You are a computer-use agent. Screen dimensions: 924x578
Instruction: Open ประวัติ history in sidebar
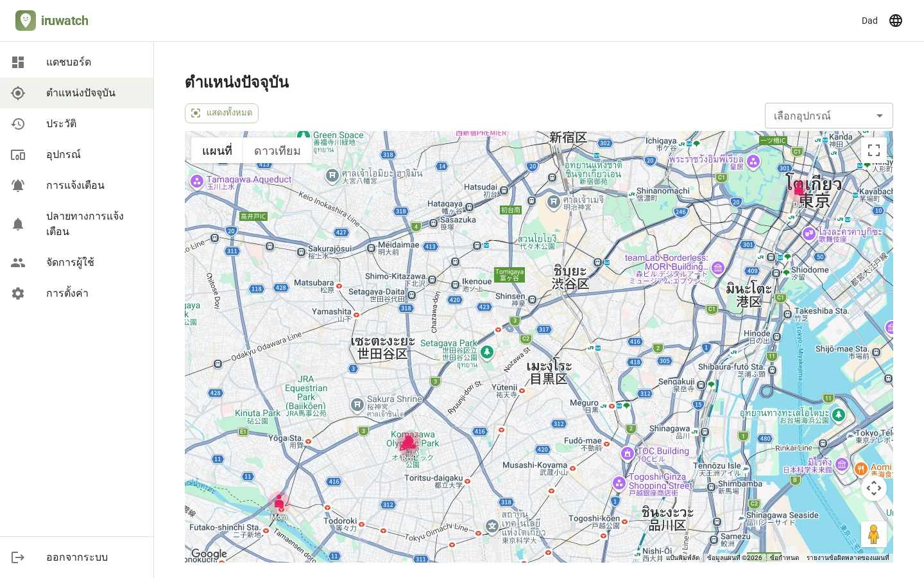[77, 124]
